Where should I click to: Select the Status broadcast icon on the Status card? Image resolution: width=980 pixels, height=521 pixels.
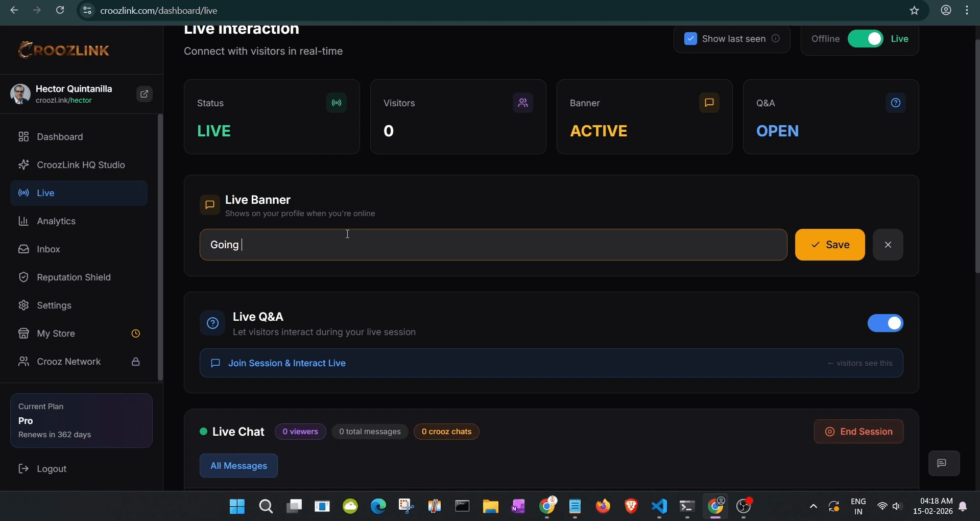pos(336,103)
